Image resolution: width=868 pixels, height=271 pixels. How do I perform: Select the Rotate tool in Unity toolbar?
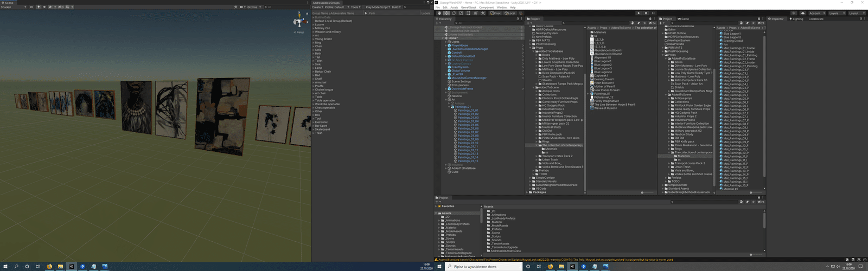point(454,13)
